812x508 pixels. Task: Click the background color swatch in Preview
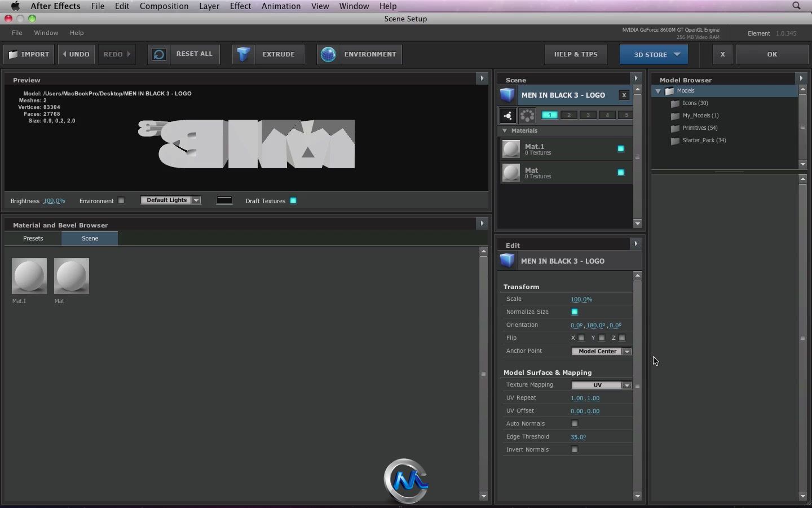pos(224,201)
